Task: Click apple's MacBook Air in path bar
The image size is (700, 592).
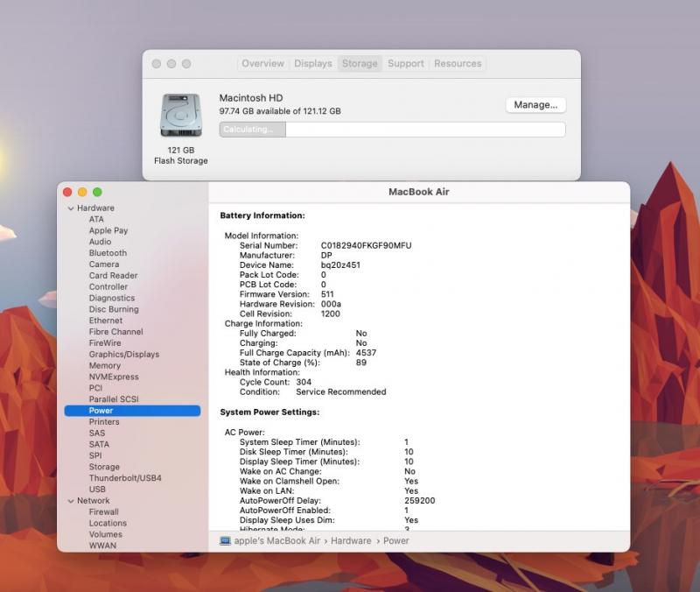Action: point(277,541)
